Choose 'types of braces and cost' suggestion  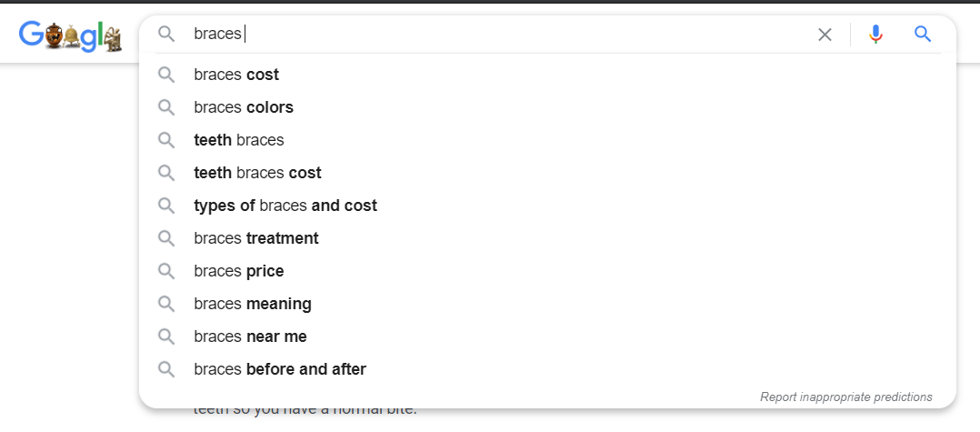pos(285,206)
